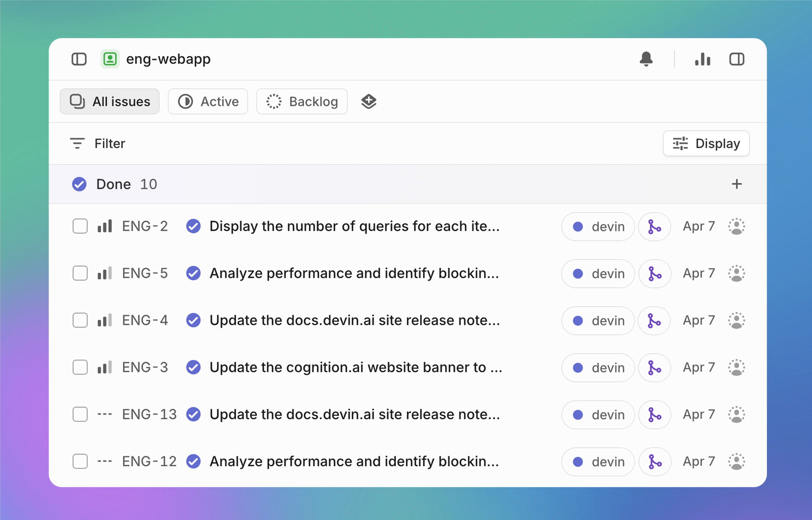812x520 pixels.
Task: Switch to the Active tab
Action: click(208, 102)
